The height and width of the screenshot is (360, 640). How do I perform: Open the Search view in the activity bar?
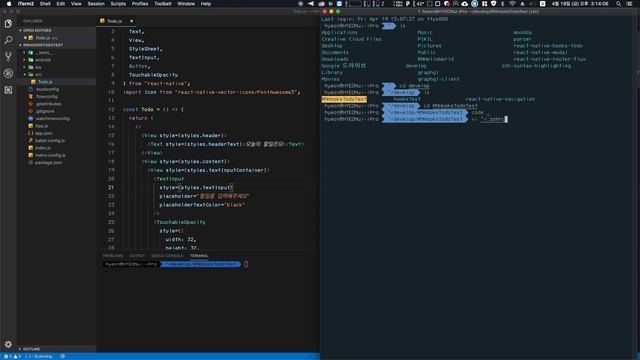8,40
